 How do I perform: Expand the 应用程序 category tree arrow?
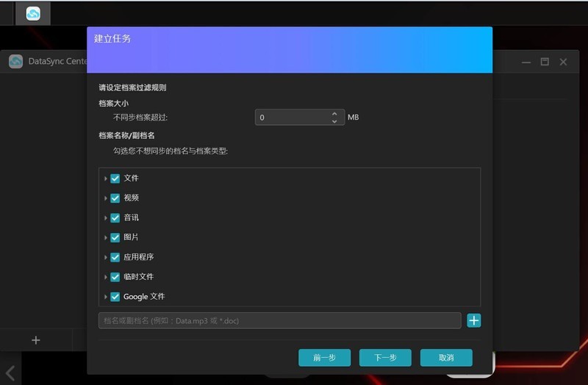(106, 257)
